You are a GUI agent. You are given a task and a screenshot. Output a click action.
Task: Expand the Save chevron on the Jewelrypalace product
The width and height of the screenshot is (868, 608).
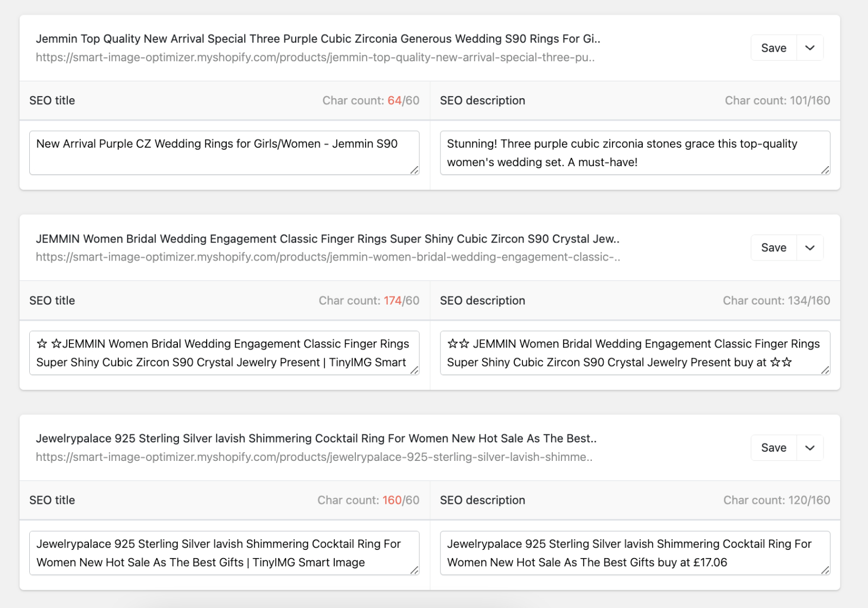(809, 447)
